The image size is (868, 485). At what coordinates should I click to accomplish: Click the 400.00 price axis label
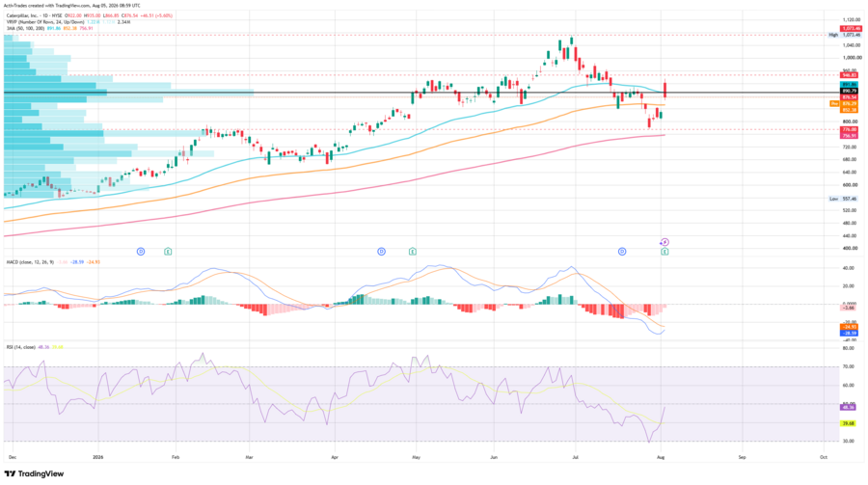(849, 249)
